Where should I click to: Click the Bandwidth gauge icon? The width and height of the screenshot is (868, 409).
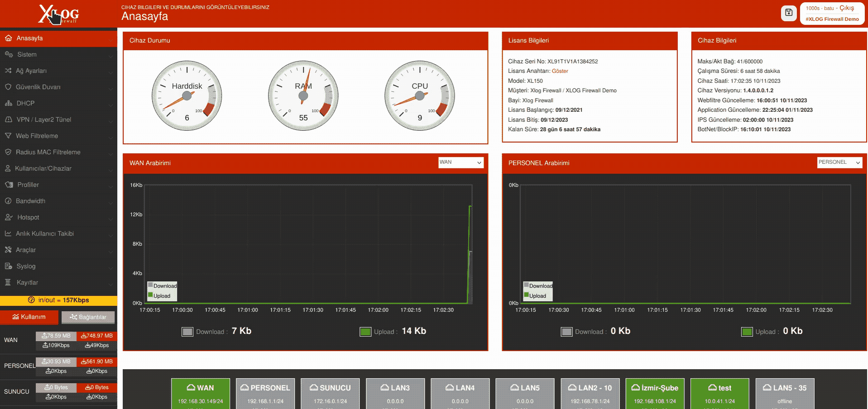[8, 201]
